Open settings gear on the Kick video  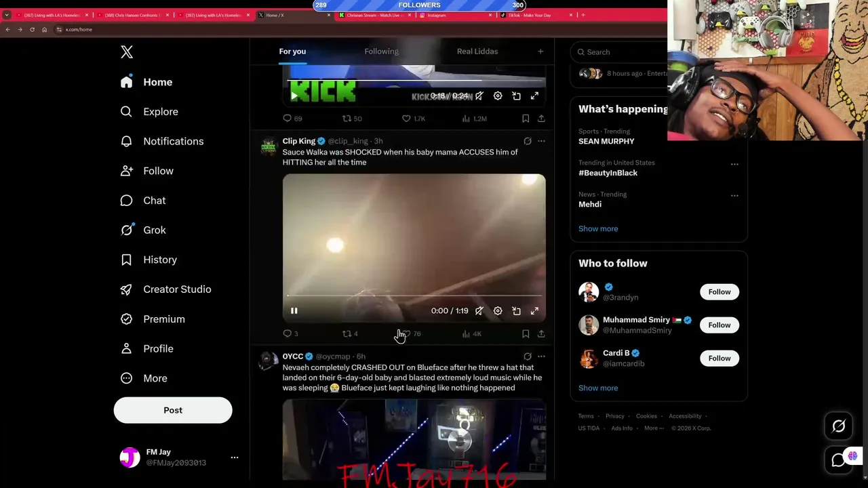click(x=498, y=96)
